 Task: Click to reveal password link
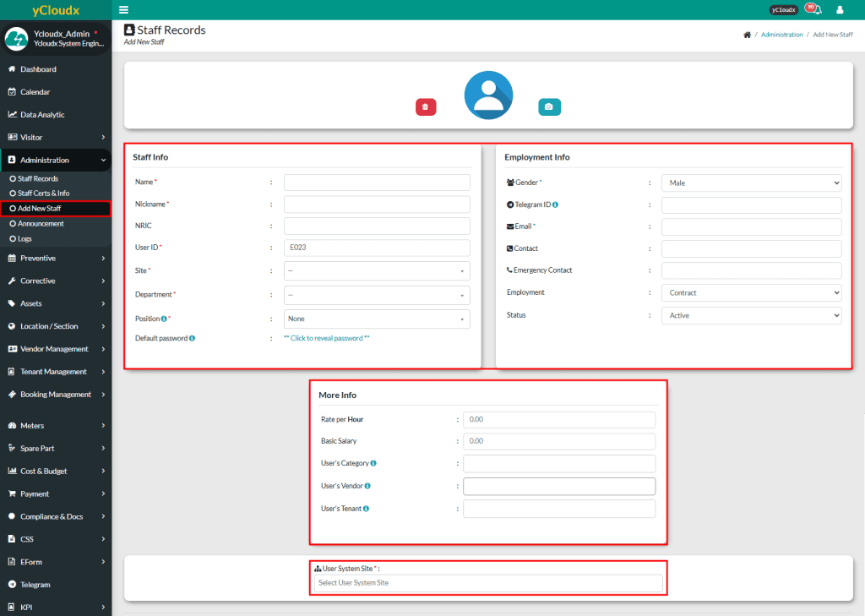pyautogui.click(x=327, y=338)
